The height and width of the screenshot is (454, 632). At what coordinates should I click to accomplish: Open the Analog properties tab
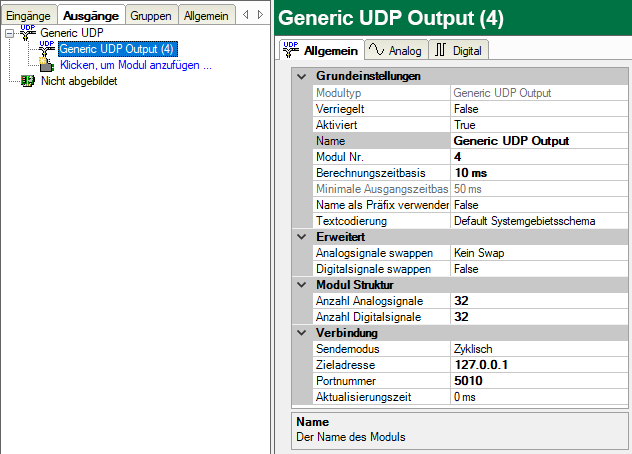pyautogui.click(x=396, y=50)
